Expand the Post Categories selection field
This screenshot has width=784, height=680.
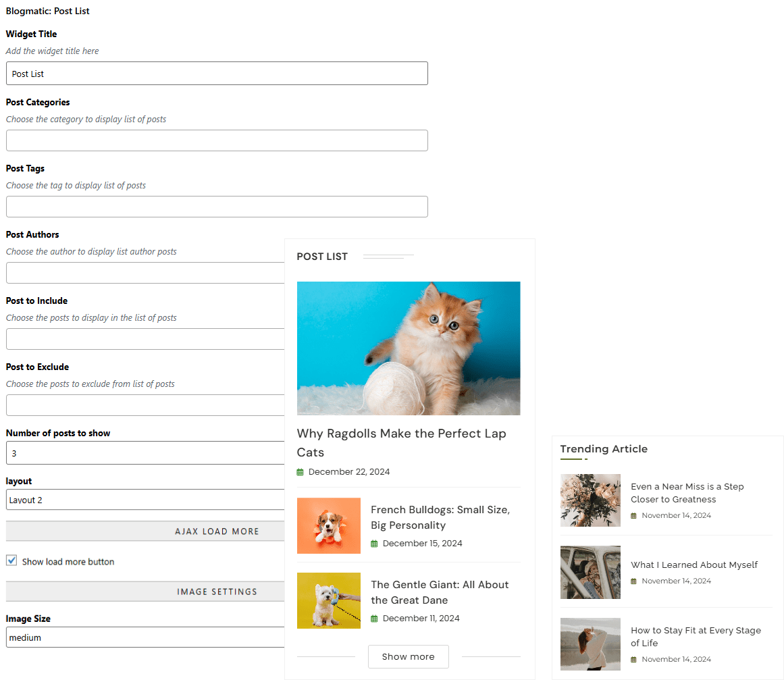coord(217,140)
